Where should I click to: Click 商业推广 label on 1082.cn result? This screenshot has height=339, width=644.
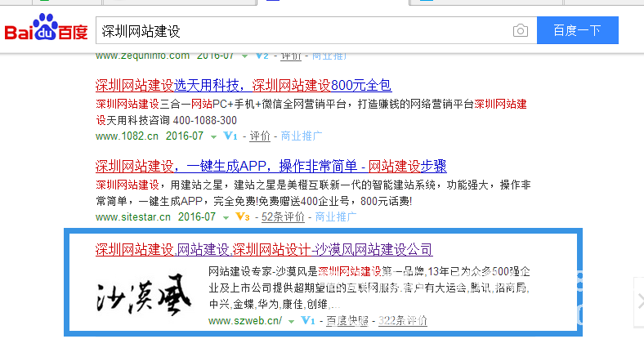coord(302,136)
